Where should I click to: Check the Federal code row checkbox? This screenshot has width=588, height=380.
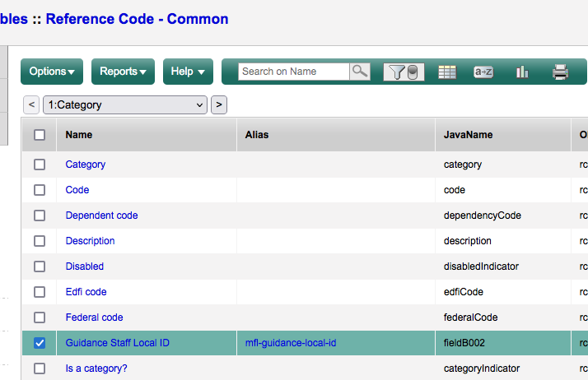[40, 317]
